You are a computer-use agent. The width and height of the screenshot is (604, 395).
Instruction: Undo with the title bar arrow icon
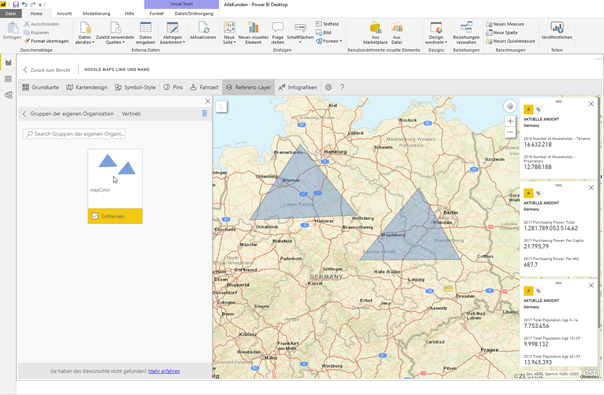coord(24,5)
